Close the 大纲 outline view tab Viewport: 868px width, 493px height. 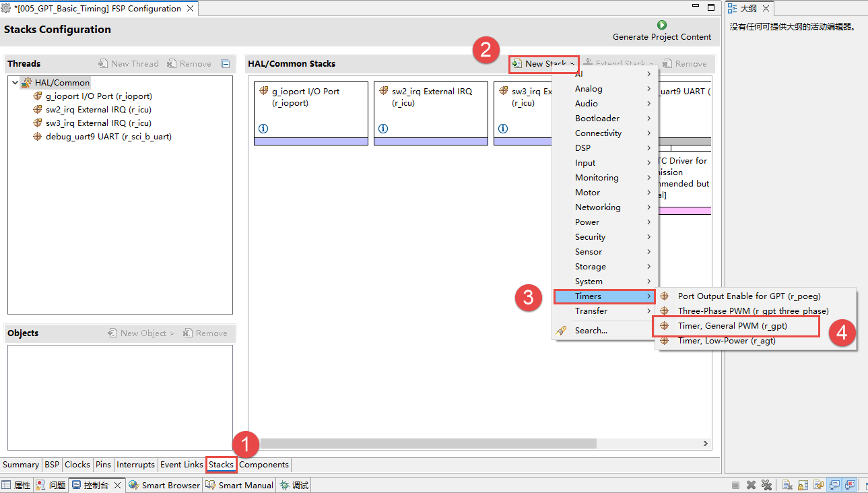766,9
